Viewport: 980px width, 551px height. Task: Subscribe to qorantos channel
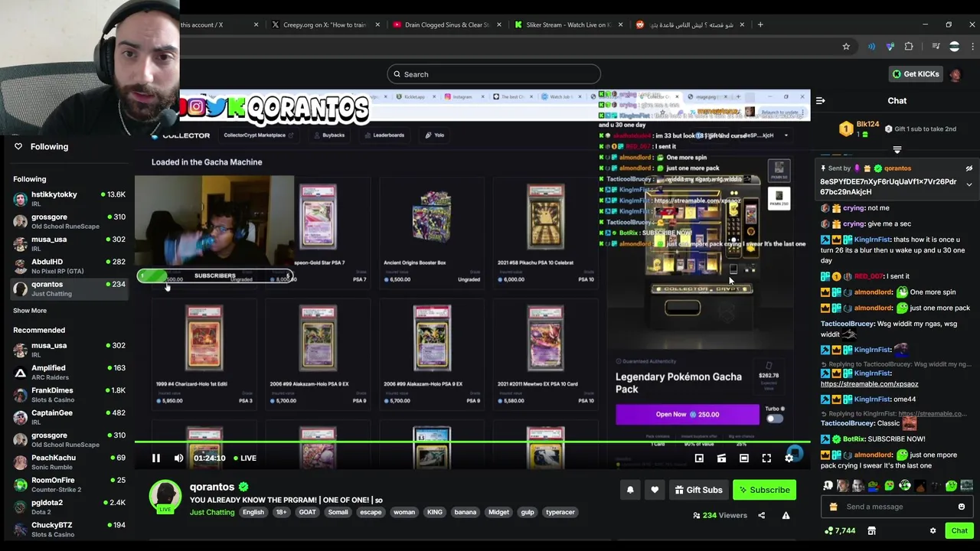click(x=764, y=490)
